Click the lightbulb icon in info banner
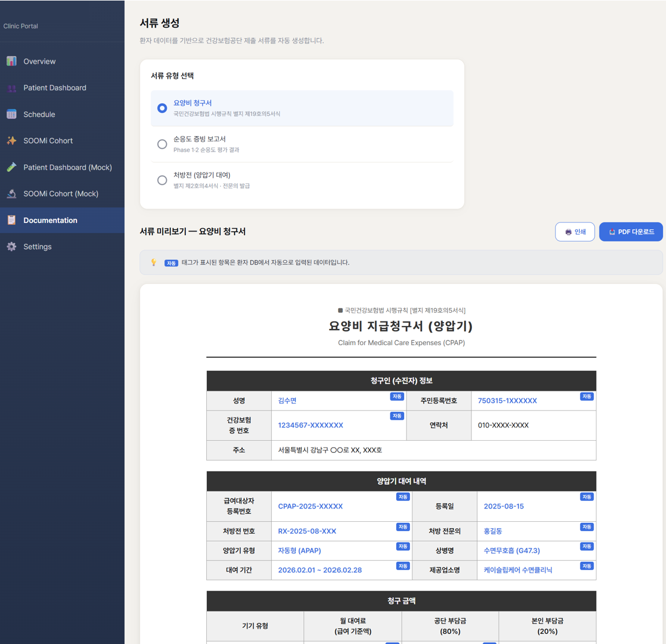 click(153, 262)
